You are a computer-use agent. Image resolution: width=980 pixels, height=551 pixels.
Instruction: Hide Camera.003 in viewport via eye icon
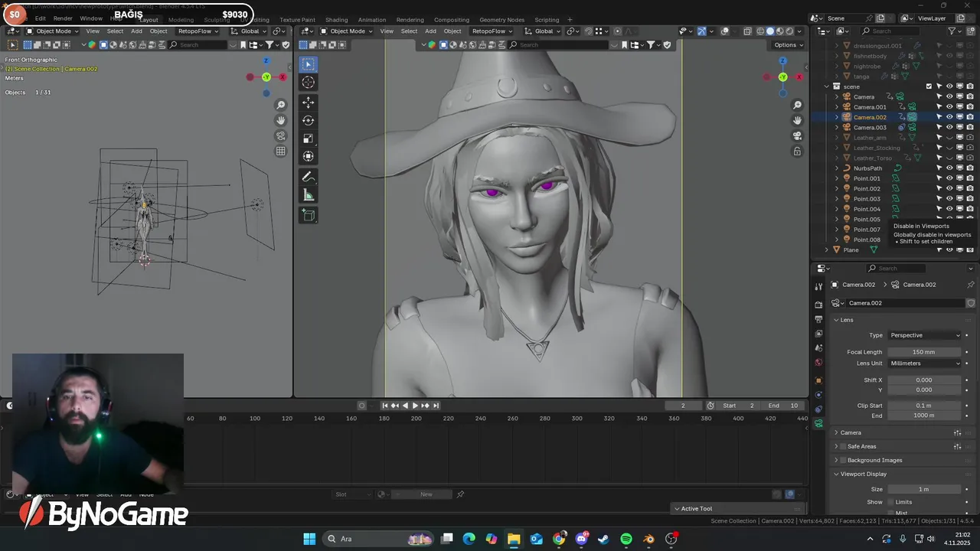[x=949, y=127]
